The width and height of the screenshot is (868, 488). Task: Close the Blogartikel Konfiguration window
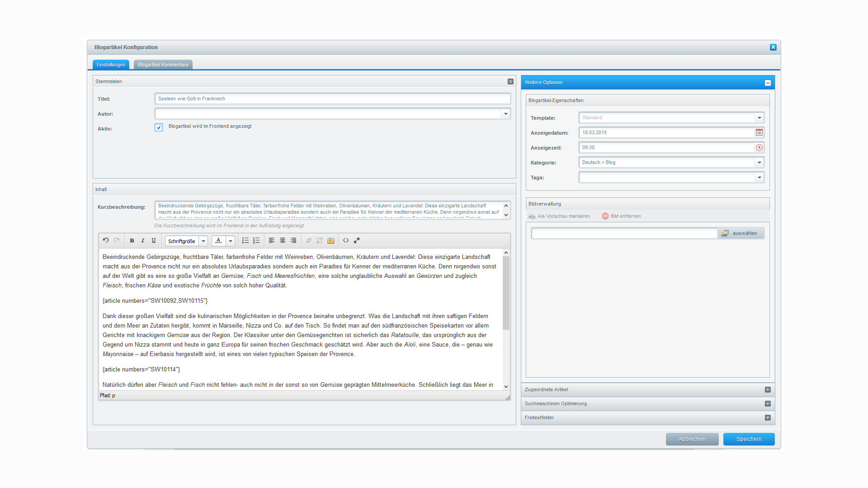(x=773, y=47)
